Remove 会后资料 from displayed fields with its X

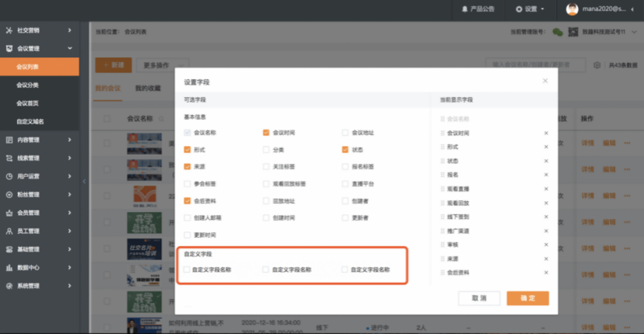546,273
